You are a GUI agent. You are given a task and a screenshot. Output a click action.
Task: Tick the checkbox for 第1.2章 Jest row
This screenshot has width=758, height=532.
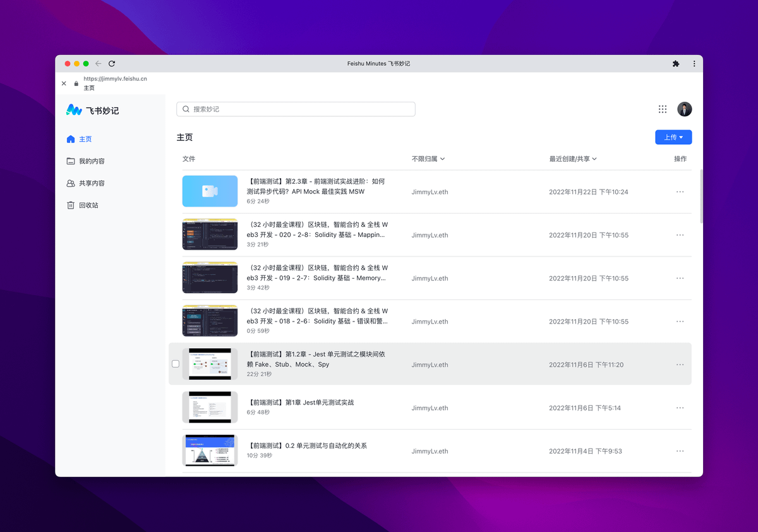176,364
